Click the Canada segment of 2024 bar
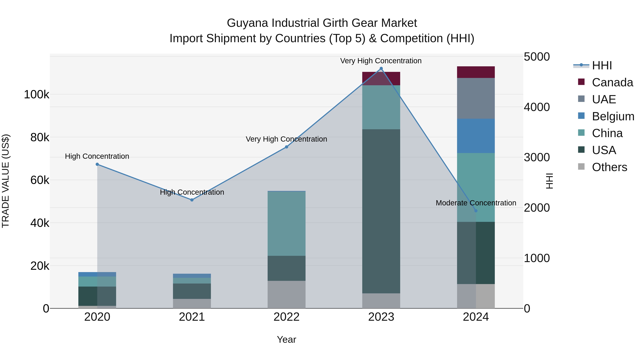 [x=476, y=72]
